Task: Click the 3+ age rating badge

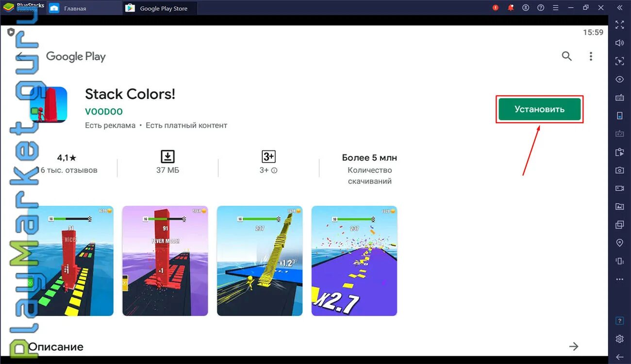Action: pos(268,156)
